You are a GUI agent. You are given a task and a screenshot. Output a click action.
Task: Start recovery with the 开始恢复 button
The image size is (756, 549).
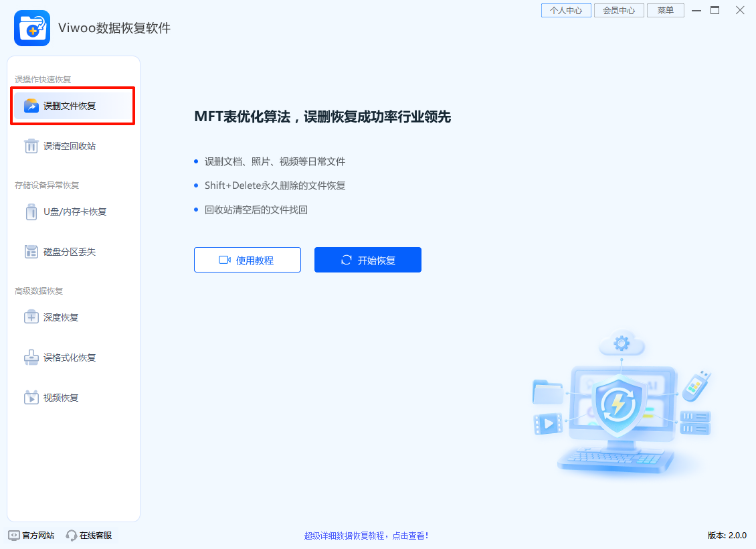click(x=367, y=260)
